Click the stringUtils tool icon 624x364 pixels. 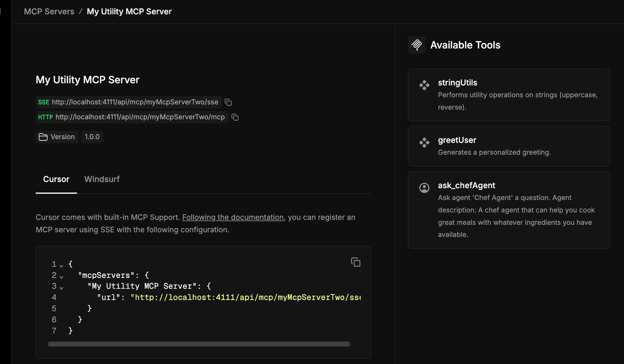424,85
